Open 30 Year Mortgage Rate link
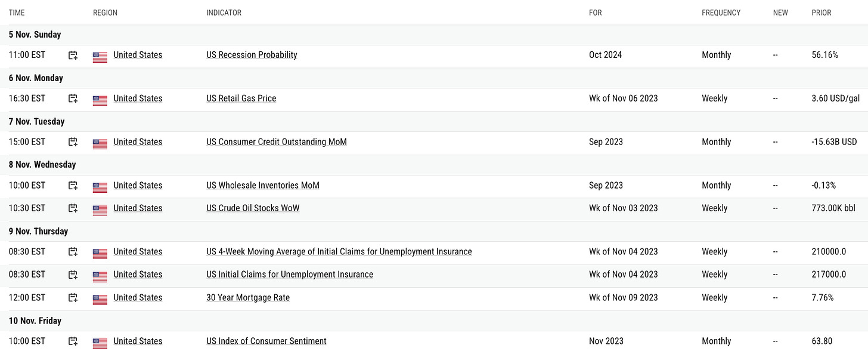The image size is (868, 354). coord(248,298)
